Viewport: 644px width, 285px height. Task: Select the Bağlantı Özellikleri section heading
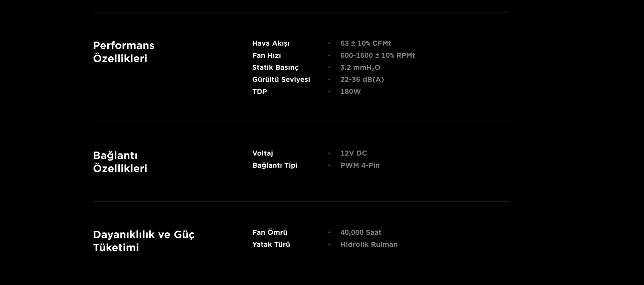120,162
